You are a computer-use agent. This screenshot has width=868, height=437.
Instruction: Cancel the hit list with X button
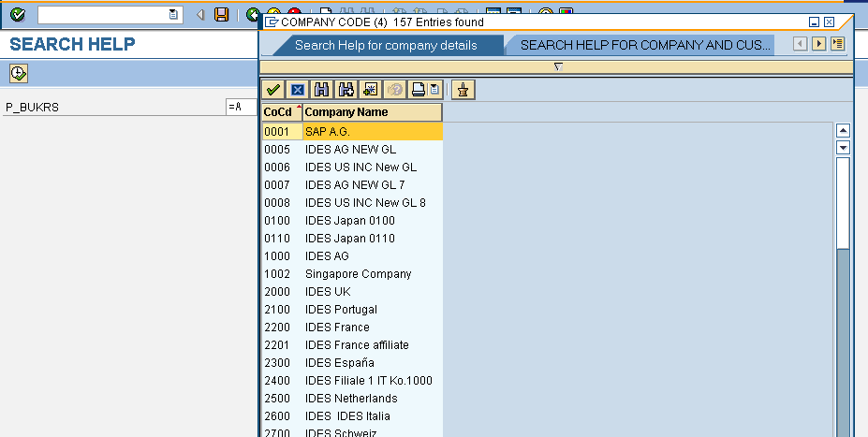297,90
